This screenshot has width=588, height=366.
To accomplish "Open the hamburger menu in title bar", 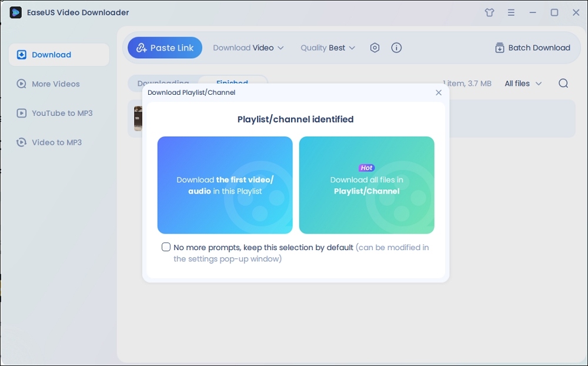I will coord(511,12).
